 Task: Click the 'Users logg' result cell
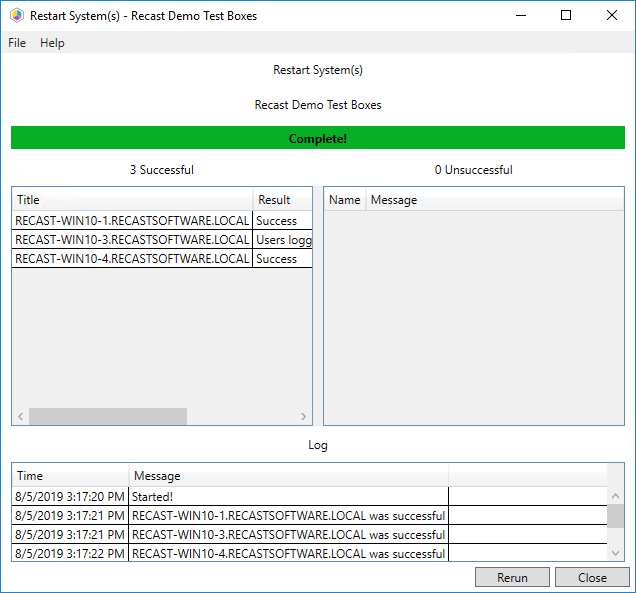(x=282, y=240)
